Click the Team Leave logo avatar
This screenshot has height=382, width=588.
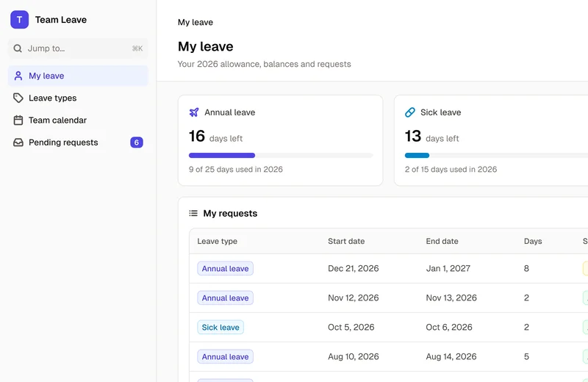20,20
